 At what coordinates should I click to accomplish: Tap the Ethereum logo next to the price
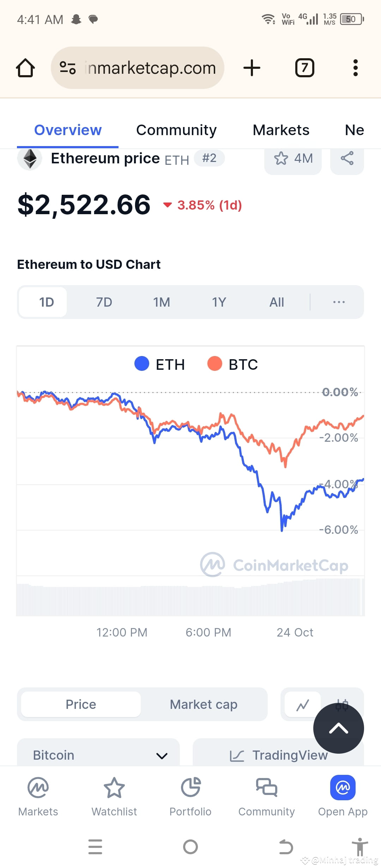(30, 158)
